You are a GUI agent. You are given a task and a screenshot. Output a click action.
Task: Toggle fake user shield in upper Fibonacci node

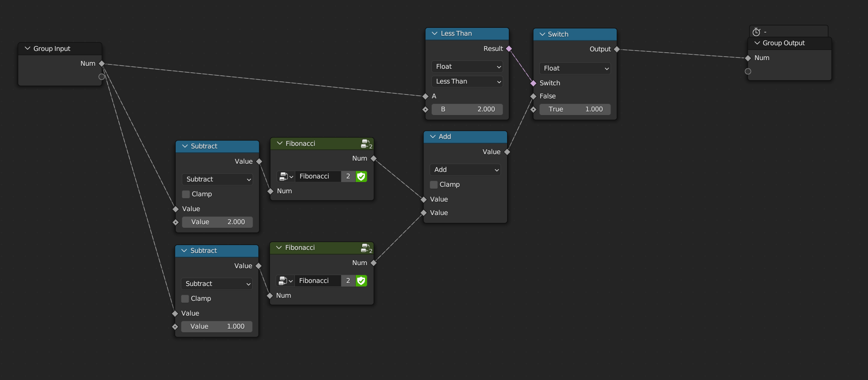click(361, 176)
